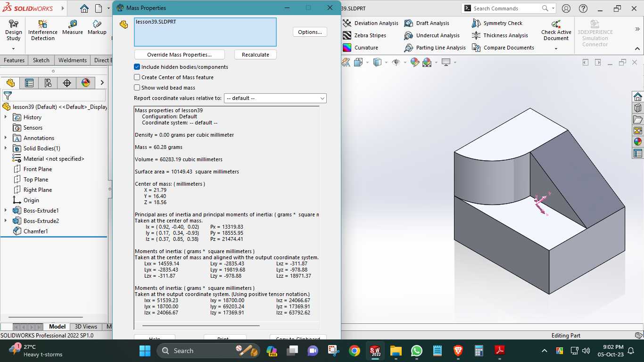The width and height of the screenshot is (644, 362).
Task: Check Show weld bead mass
Action: 137,88
